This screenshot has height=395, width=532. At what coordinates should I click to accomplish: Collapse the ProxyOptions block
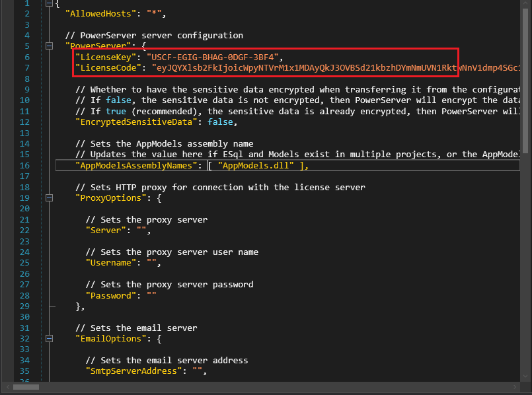coord(49,197)
